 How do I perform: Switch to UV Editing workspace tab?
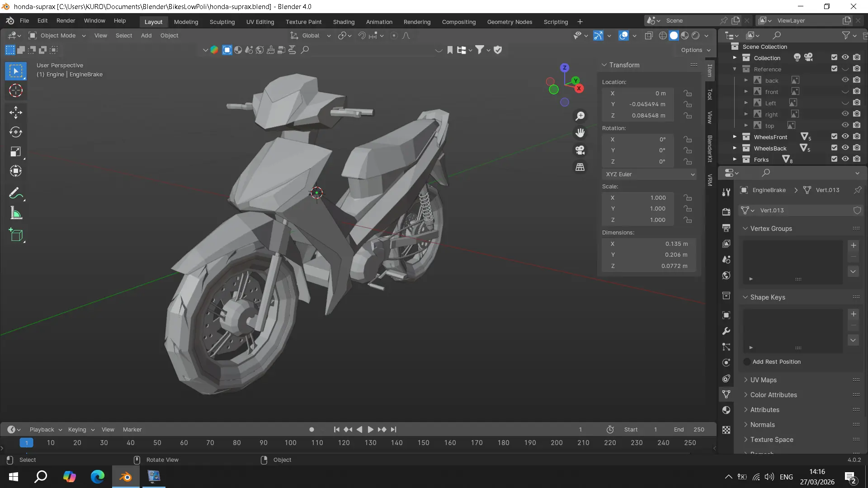(260, 22)
